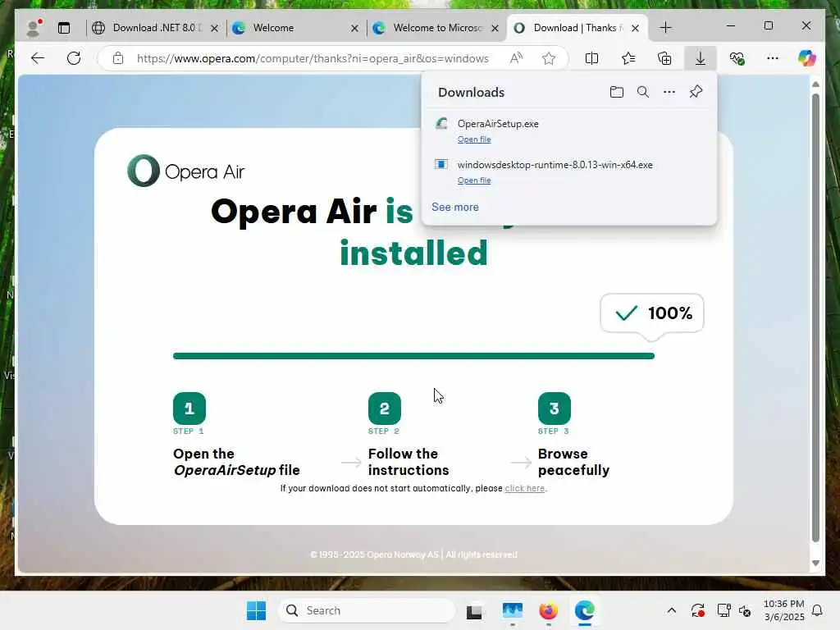
Task: Click the Step 3 badge
Action: [x=554, y=409]
